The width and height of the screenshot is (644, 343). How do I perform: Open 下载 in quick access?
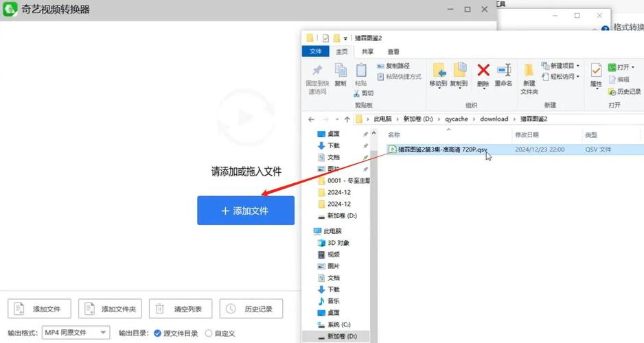point(334,145)
